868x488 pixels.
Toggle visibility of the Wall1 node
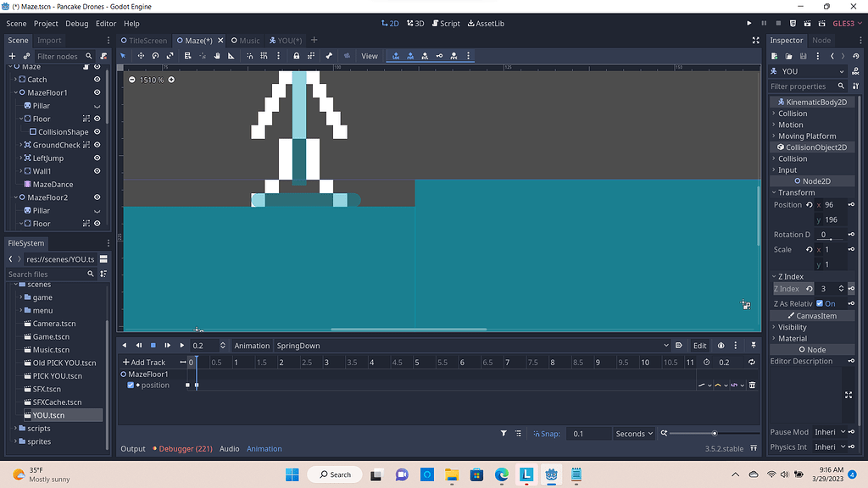97,170
